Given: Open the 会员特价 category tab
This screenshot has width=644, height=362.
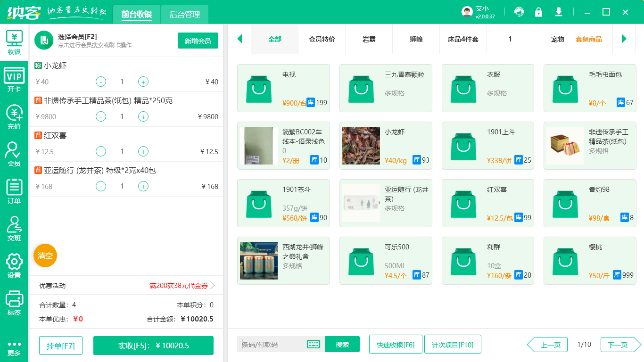Looking at the screenshot, I should point(321,40).
